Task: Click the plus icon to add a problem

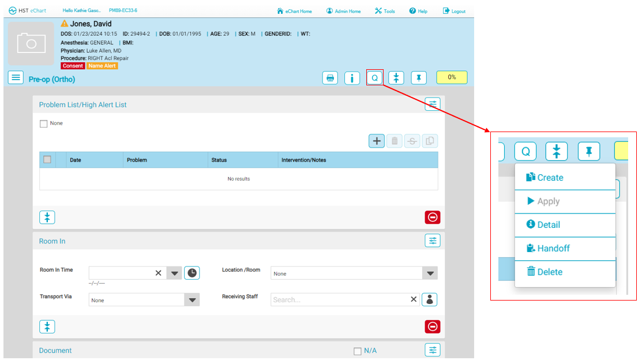Action: [377, 141]
